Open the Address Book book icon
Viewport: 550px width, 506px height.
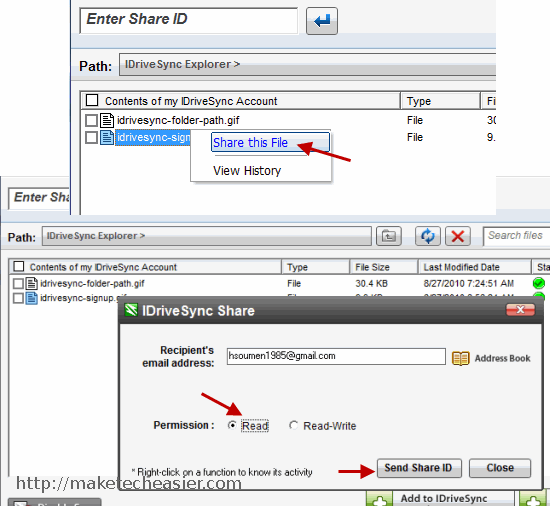(461, 358)
